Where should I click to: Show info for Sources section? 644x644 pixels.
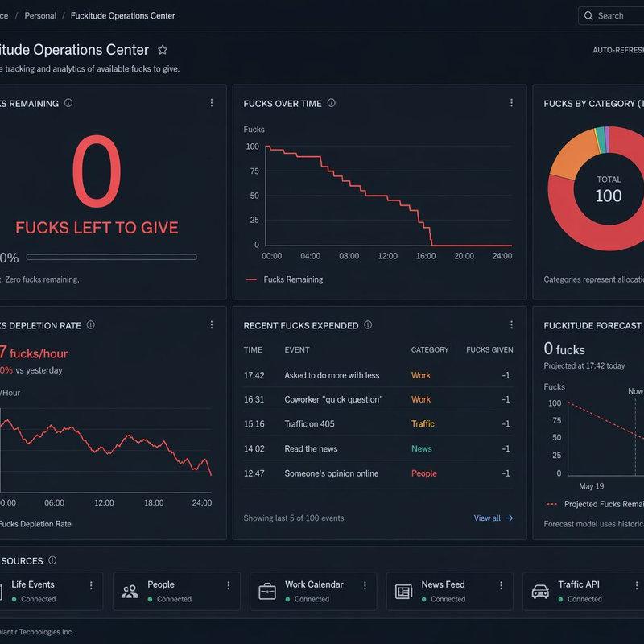coord(52,560)
